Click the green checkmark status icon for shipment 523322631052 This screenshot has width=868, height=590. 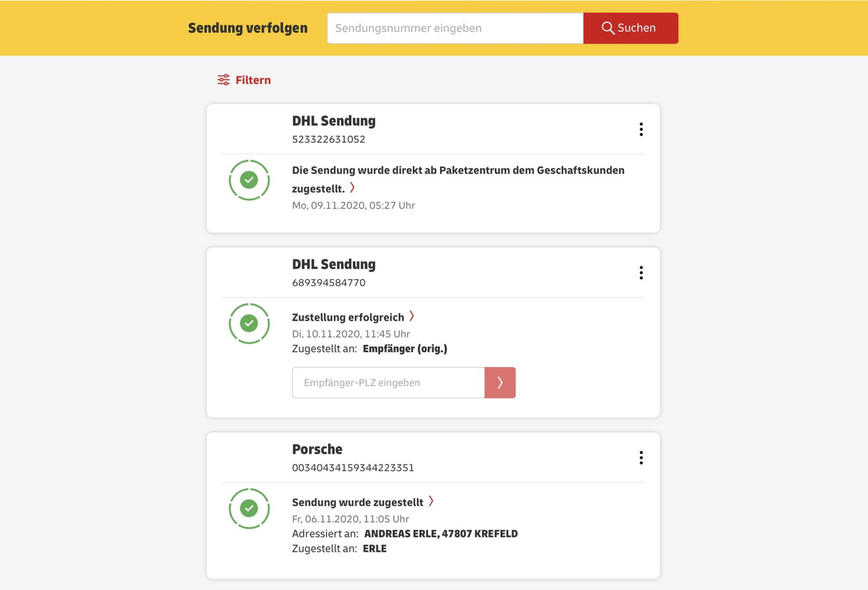[x=249, y=180]
